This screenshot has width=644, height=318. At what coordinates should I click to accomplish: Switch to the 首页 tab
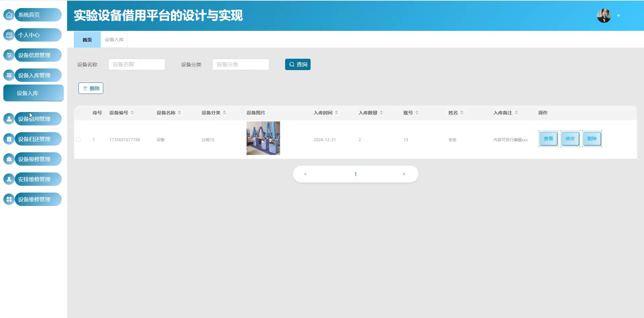87,40
